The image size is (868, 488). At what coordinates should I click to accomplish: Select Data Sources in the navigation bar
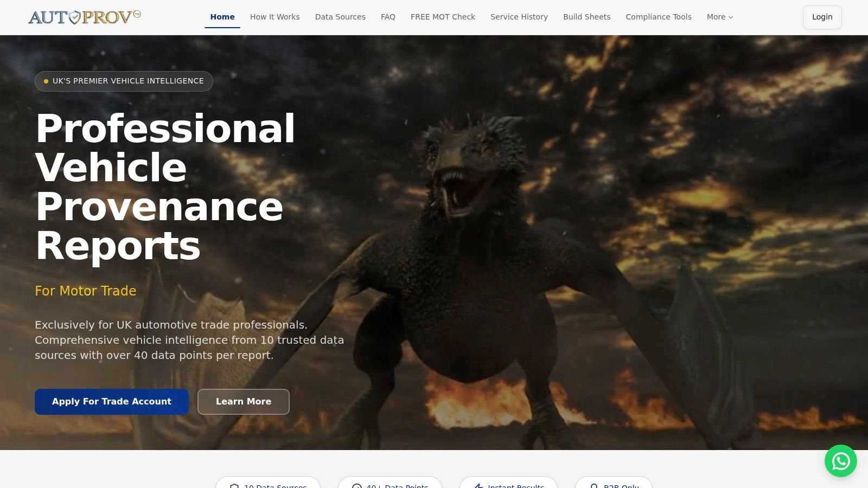(340, 17)
